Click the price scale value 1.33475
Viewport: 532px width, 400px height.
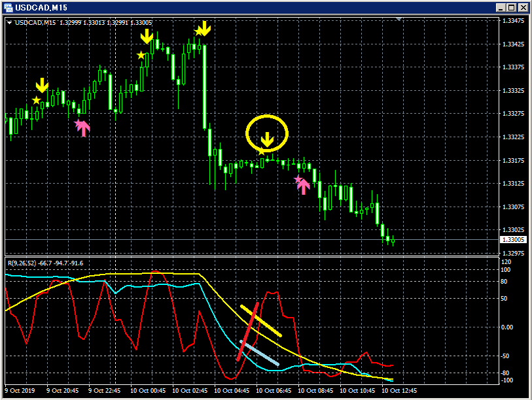coord(513,21)
